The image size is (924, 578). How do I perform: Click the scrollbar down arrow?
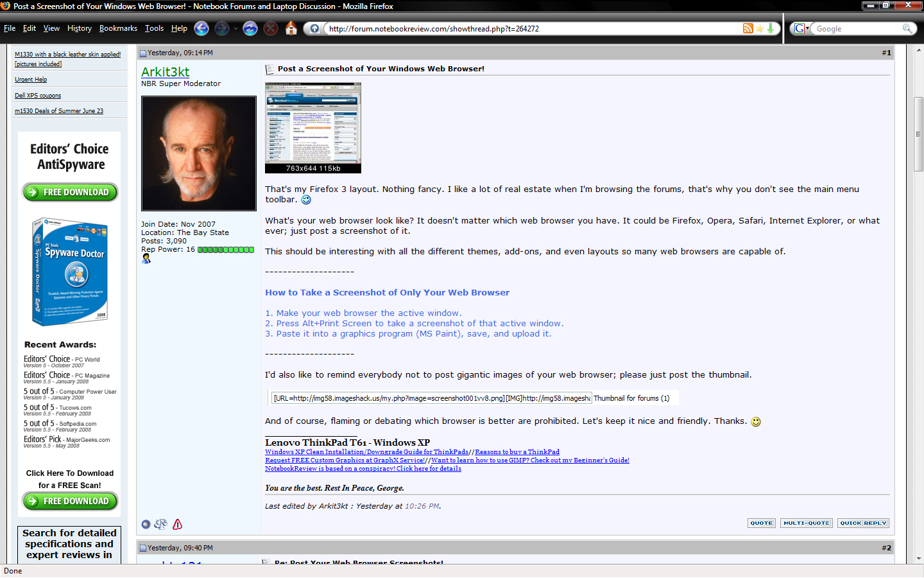[918, 559]
